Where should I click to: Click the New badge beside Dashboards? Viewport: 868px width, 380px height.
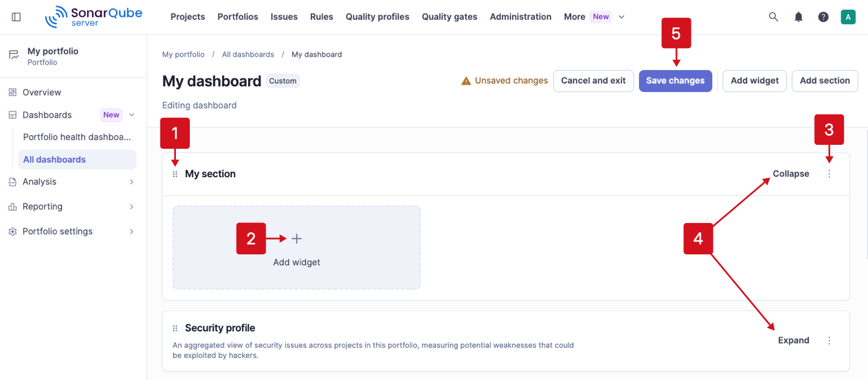pos(111,115)
